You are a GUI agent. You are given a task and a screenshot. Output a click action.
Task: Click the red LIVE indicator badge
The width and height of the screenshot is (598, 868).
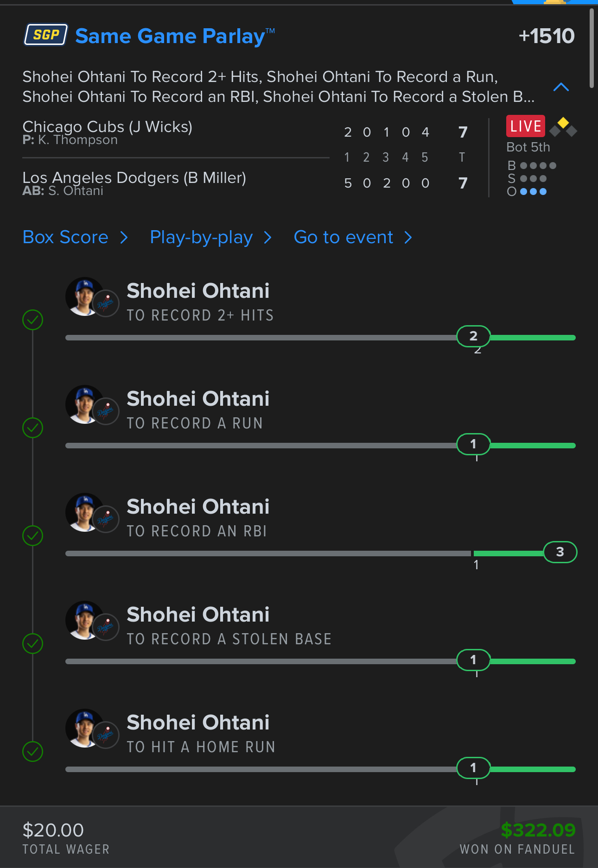[525, 126]
